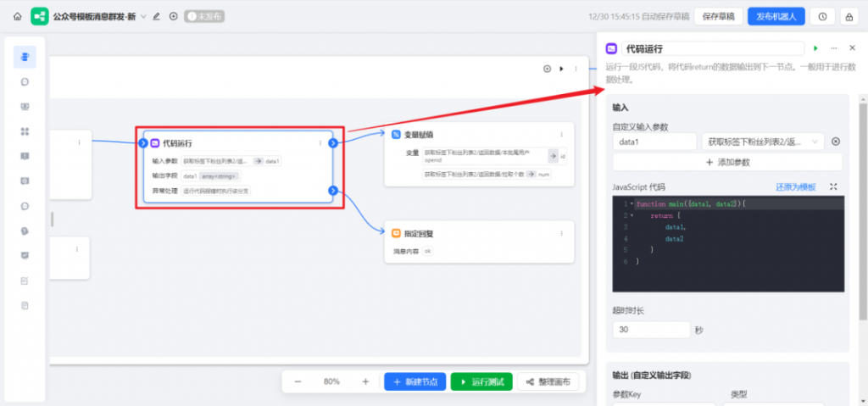The height and width of the screenshot is (406, 868).
Task: Tidy layout with 整理画布 button
Action: tap(548, 381)
